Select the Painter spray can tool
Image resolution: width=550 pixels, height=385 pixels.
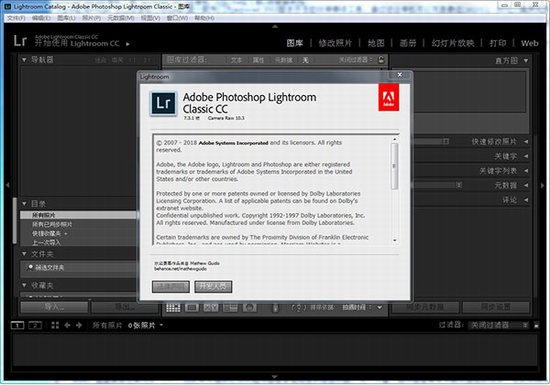[275, 308]
